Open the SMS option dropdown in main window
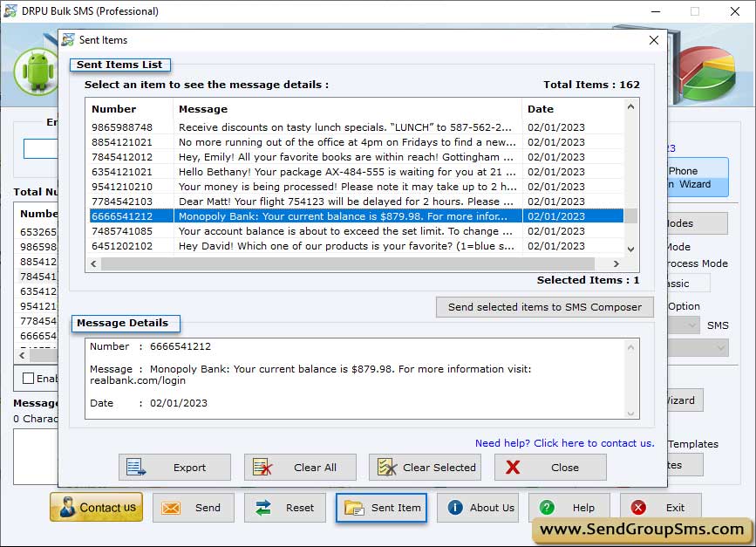The image size is (756, 547). 684,325
